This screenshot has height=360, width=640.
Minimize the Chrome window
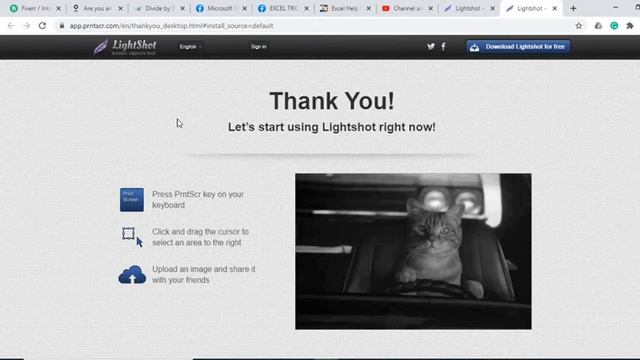pos(616,7)
